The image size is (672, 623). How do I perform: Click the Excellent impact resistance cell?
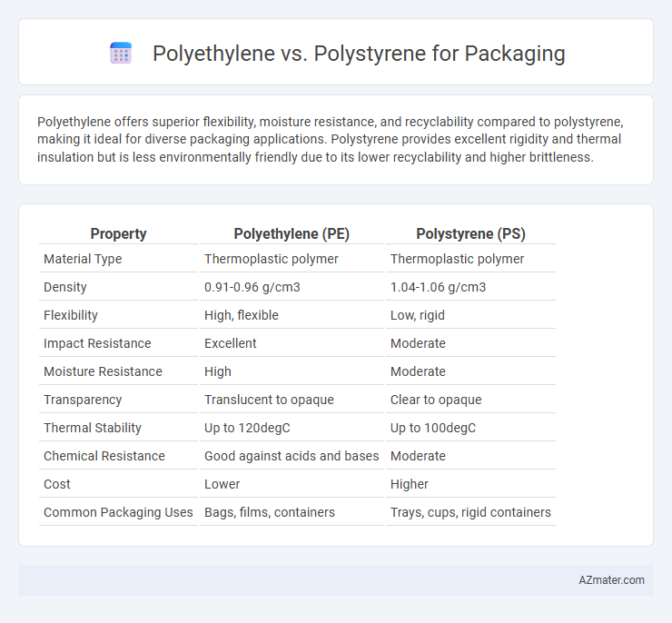click(x=230, y=343)
